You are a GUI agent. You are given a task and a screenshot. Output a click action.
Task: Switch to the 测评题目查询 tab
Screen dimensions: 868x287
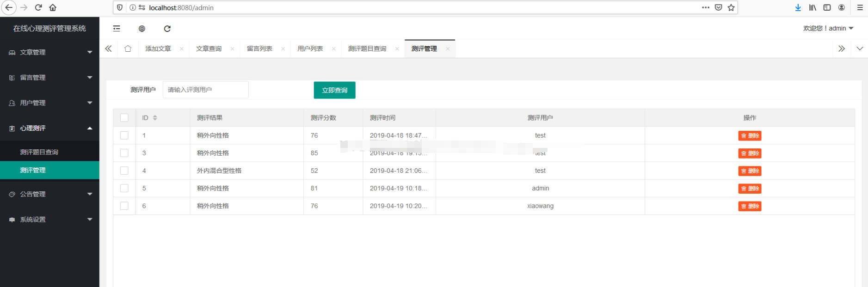click(x=367, y=49)
